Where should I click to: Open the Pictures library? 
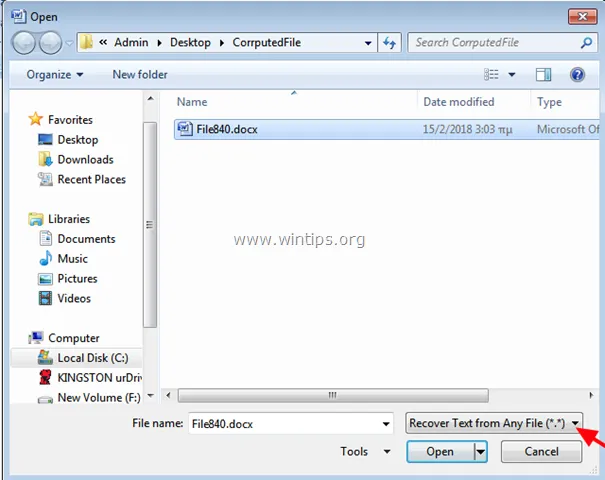pyautogui.click(x=77, y=279)
